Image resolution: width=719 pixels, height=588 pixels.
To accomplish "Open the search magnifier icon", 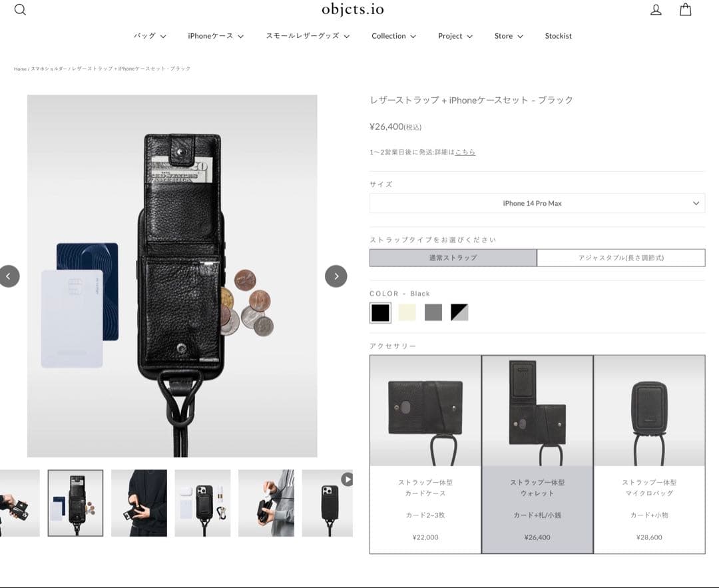I will click(x=20, y=10).
